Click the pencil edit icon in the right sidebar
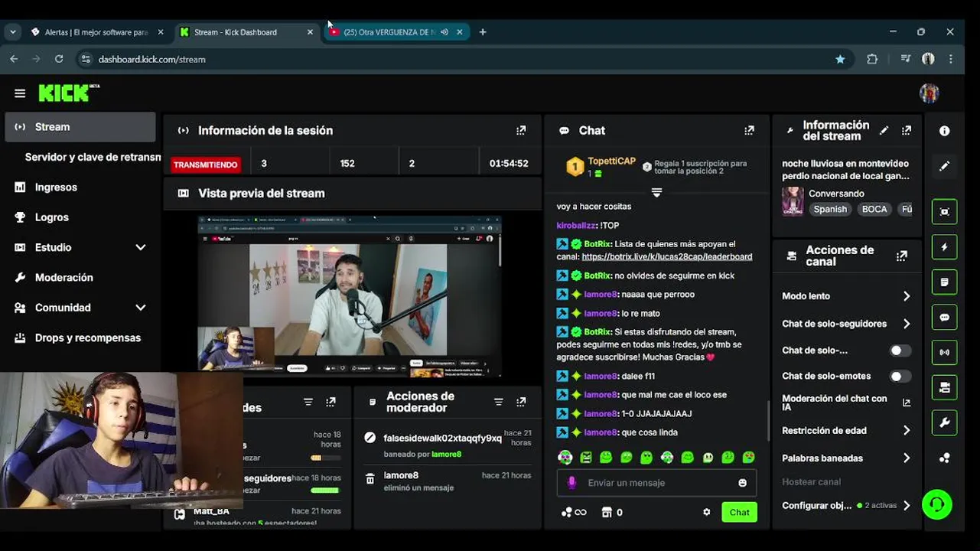The height and width of the screenshot is (551, 980). [x=945, y=166]
